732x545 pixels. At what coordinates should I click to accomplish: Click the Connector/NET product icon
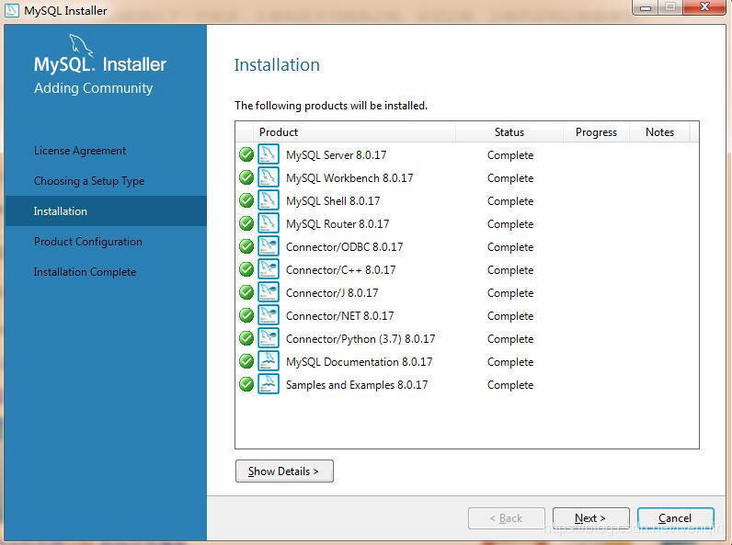pos(268,315)
